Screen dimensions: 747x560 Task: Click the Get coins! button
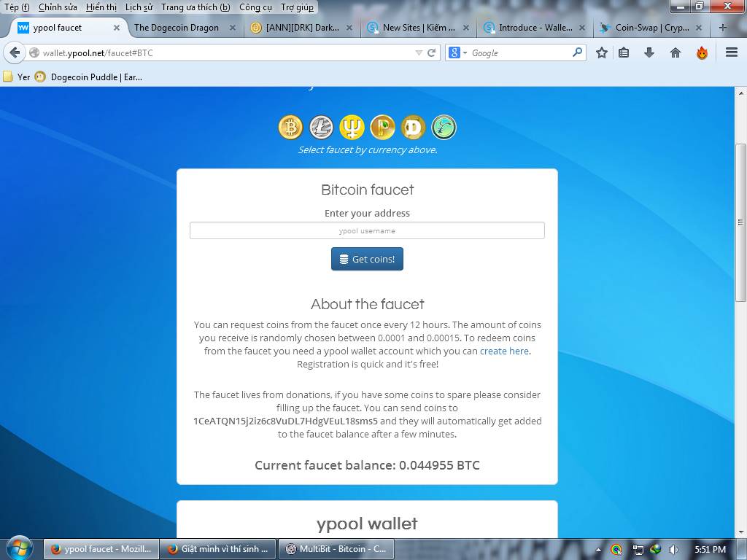[367, 259]
